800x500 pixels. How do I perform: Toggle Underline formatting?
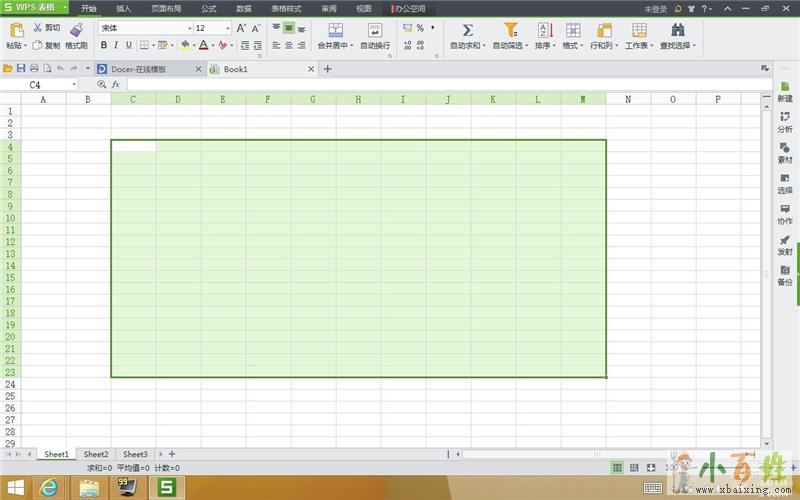(128, 45)
